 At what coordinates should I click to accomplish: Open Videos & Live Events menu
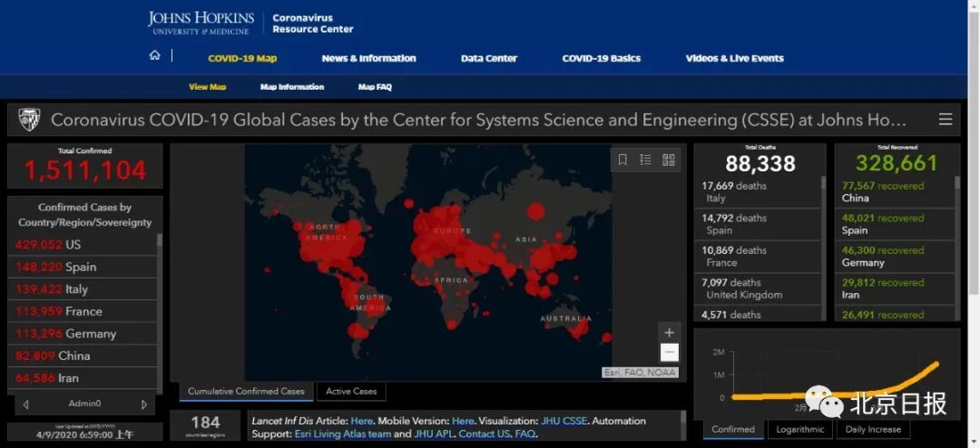pyautogui.click(x=734, y=59)
